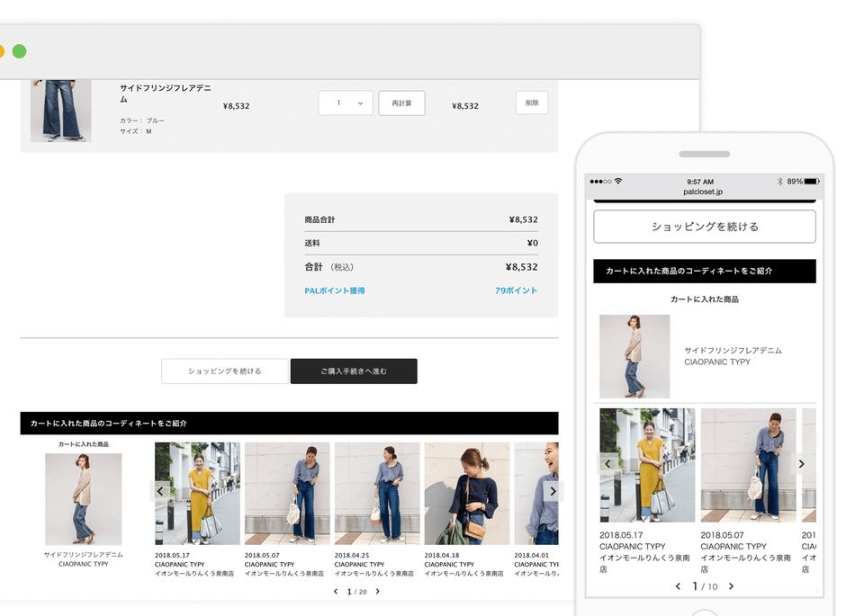The image size is (846, 616).
Task: Tap the previous chevron beside mobile pagination 1/10
Action: point(678,585)
